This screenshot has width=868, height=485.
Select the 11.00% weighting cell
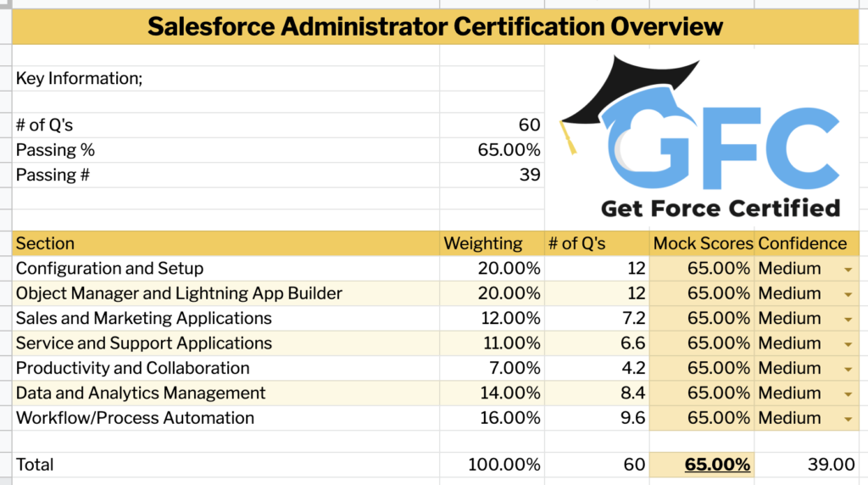coord(492,343)
